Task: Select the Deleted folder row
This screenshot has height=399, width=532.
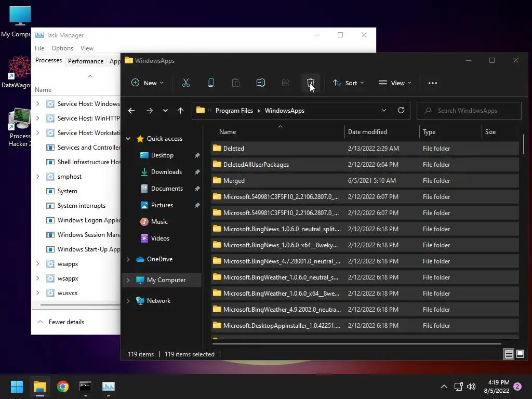Action: click(365, 148)
